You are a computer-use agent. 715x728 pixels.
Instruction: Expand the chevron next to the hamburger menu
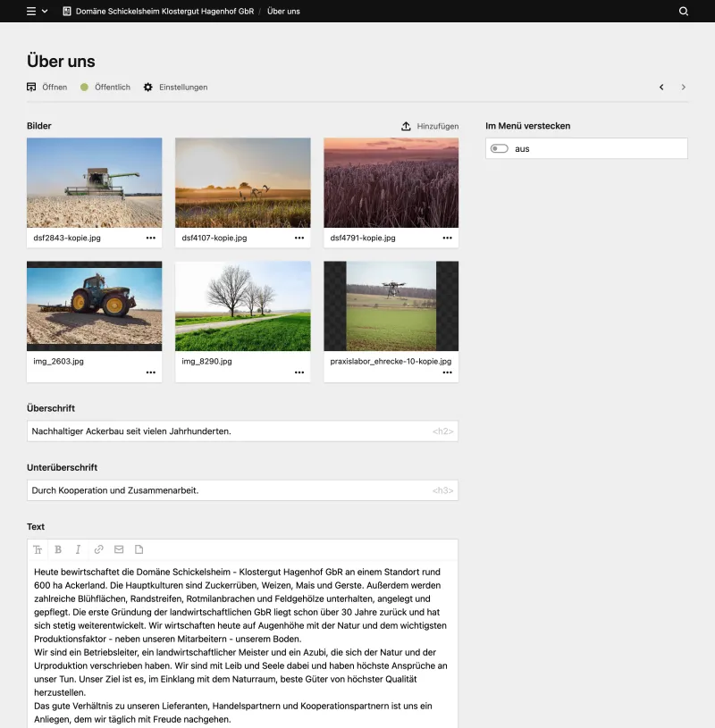[x=44, y=13]
